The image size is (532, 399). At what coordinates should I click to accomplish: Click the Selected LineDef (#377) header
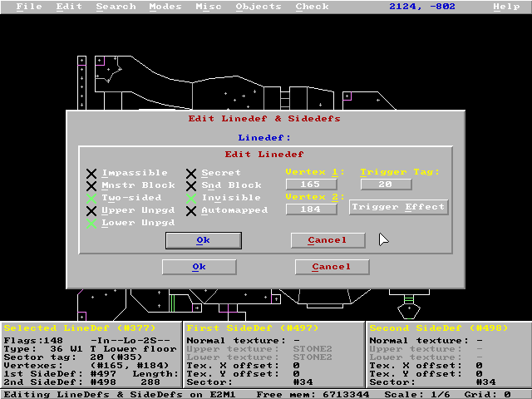click(x=80, y=328)
